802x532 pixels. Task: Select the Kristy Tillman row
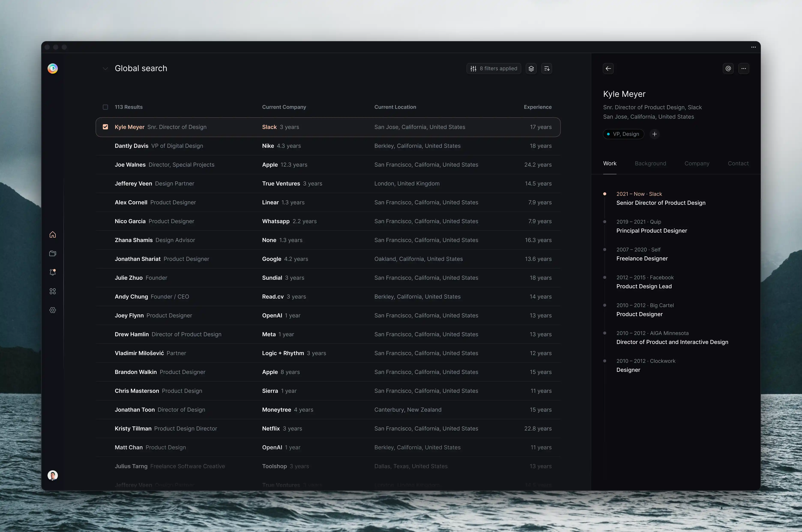coord(328,429)
